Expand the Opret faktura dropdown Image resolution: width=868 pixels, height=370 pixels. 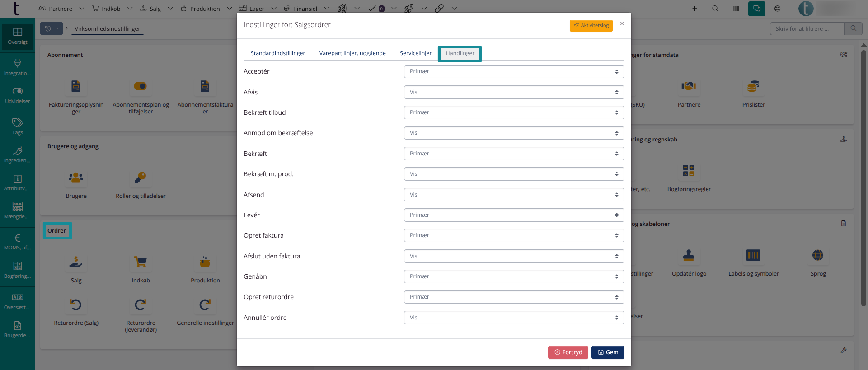pos(514,235)
